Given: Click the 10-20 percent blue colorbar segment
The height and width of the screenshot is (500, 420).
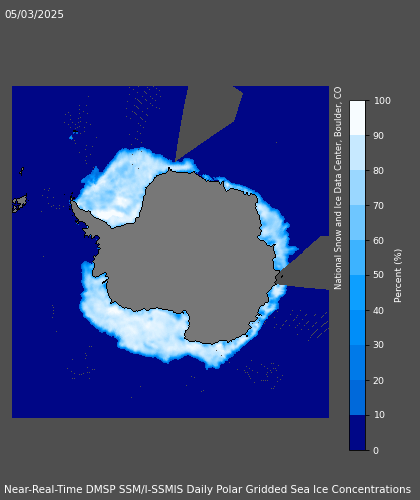Looking at the screenshot, I should tap(357, 398).
